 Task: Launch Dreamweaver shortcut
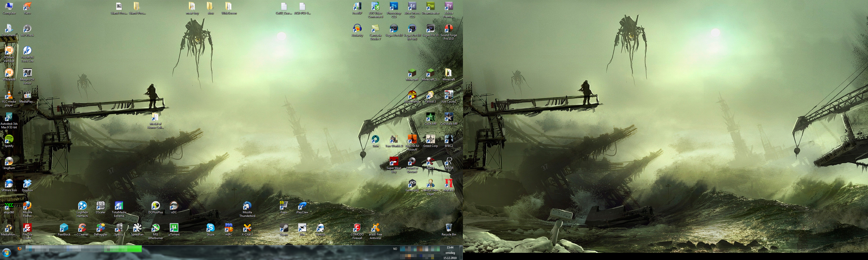(x=430, y=8)
